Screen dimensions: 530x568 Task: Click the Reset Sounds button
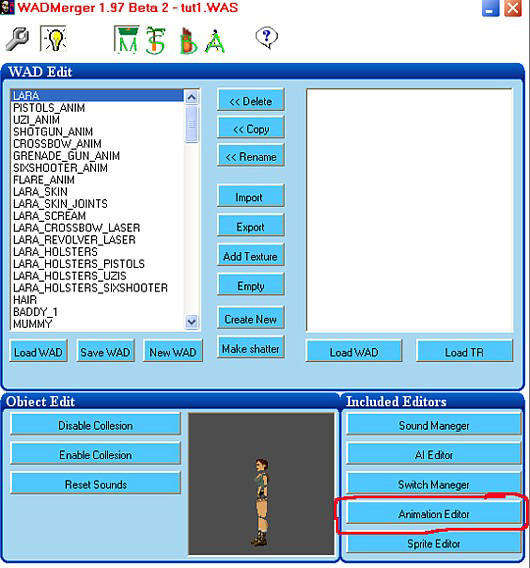[x=96, y=483]
